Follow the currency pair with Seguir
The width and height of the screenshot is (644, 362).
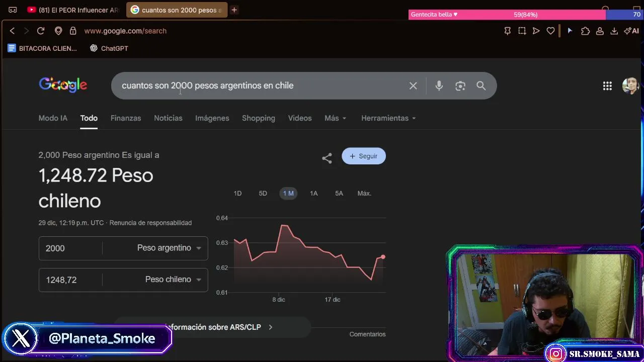coord(364,156)
